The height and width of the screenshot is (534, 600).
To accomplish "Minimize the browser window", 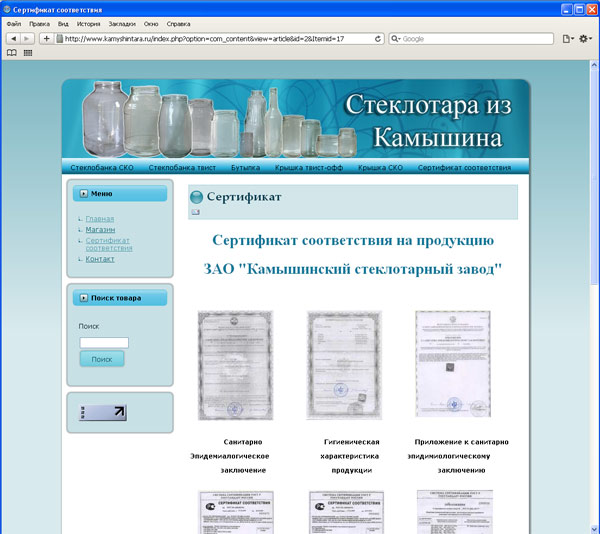I will click(x=566, y=10).
